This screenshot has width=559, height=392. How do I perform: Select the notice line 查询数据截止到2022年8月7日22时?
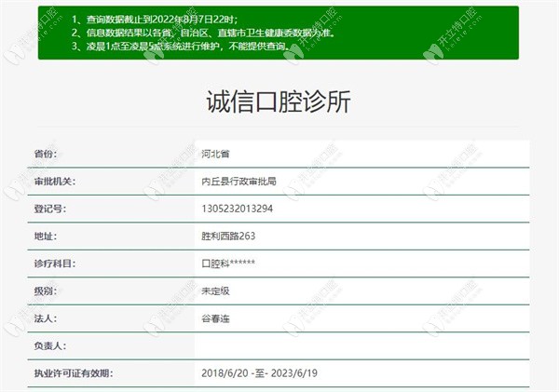155,19
